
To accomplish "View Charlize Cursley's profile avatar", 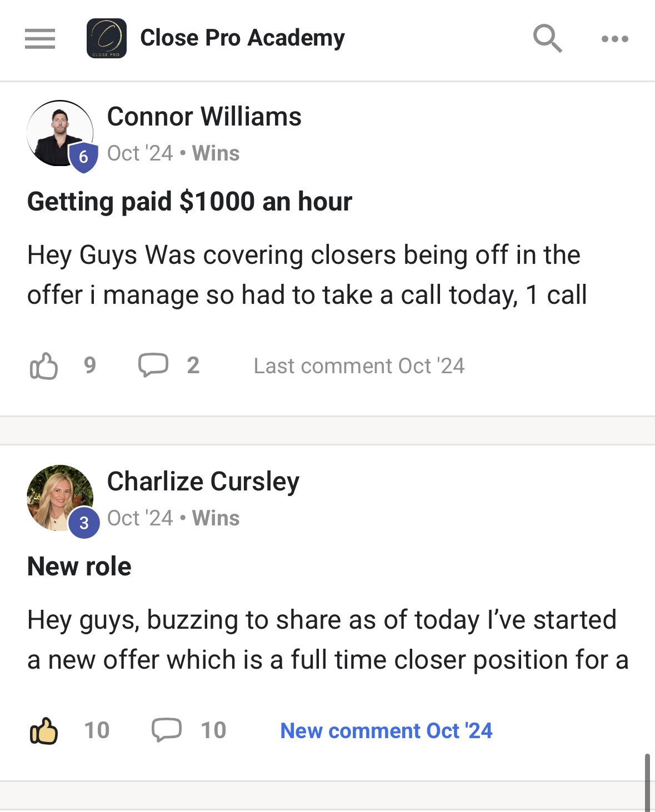I will 60,498.
